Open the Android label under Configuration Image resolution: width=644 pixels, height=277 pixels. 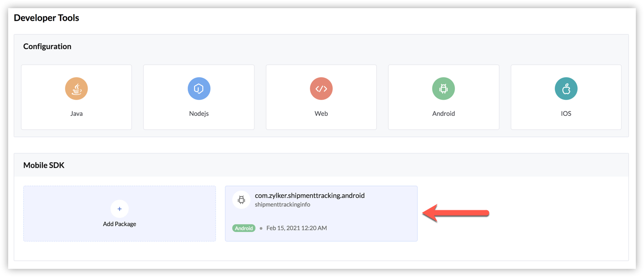(444, 114)
